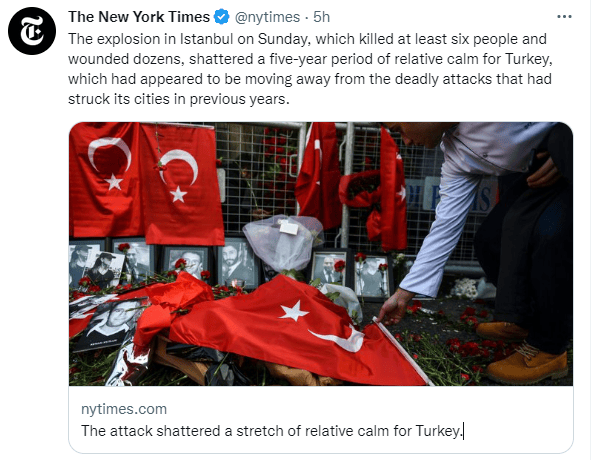Image resolution: width=601 pixels, height=460 pixels.
Task: Click the leftmost hanging Turkish flag in photo
Action: [x=105, y=179]
